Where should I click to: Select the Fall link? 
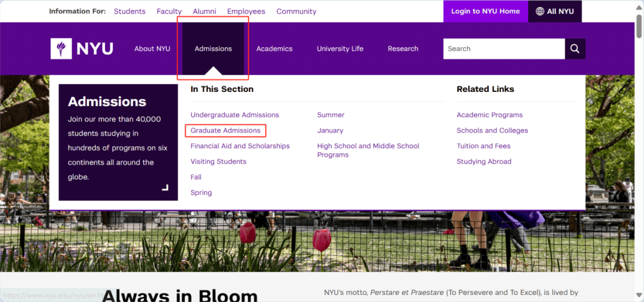point(196,177)
